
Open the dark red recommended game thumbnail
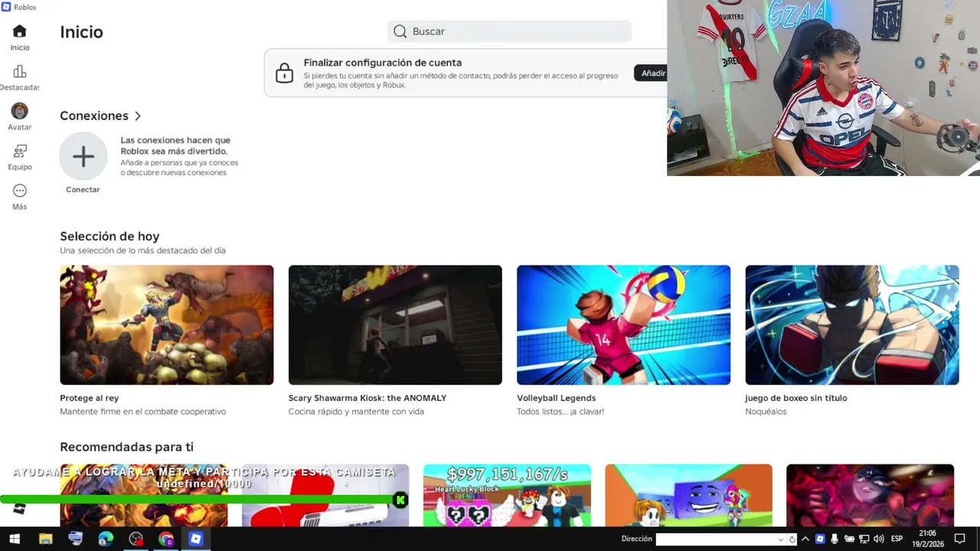pyautogui.click(x=870, y=495)
